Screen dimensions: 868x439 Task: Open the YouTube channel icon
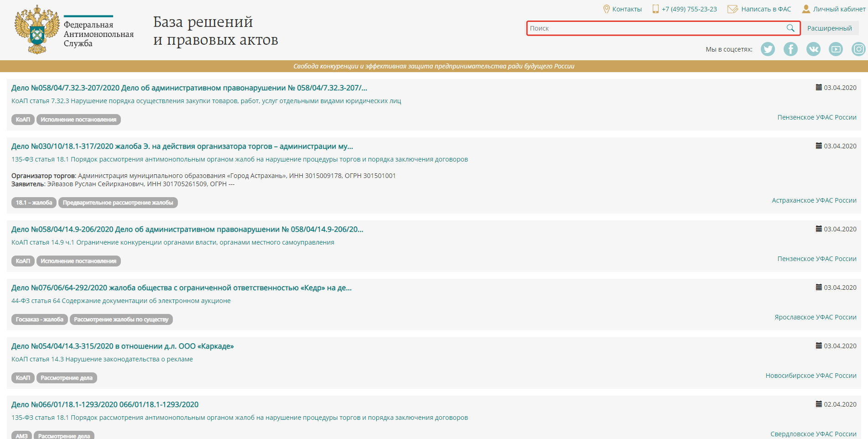click(836, 49)
